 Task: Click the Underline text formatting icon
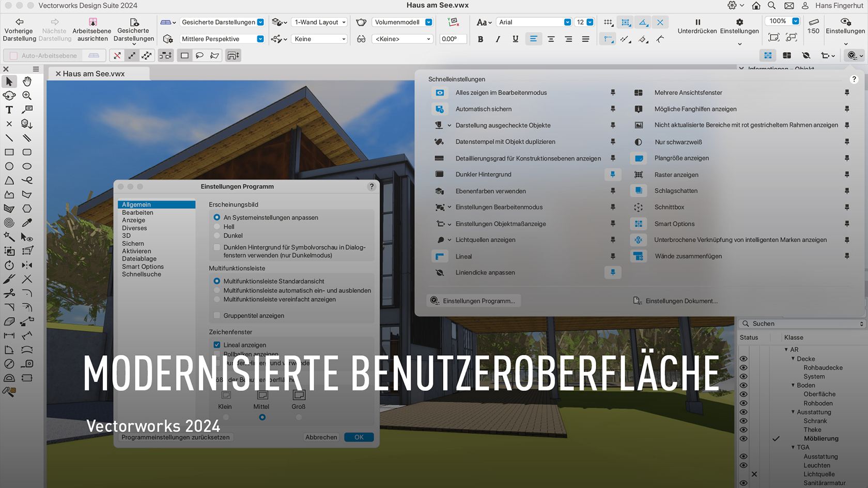click(x=515, y=39)
